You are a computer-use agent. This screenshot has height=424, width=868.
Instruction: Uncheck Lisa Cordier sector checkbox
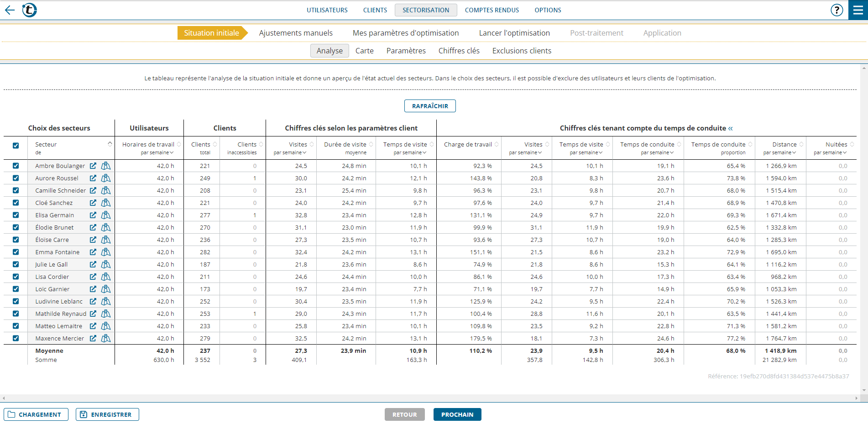point(16,277)
